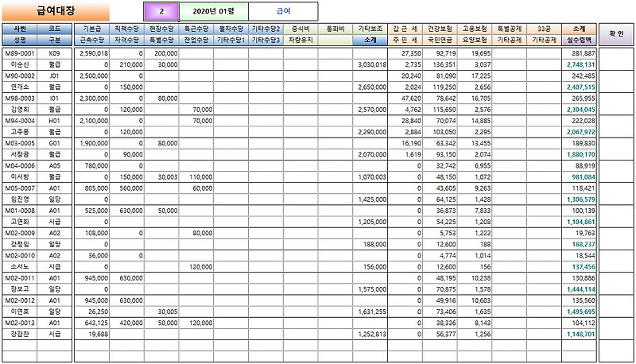Select subtotal value 1,631,255
The height and width of the screenshot is (364, 636).
[x=370, y=312]
